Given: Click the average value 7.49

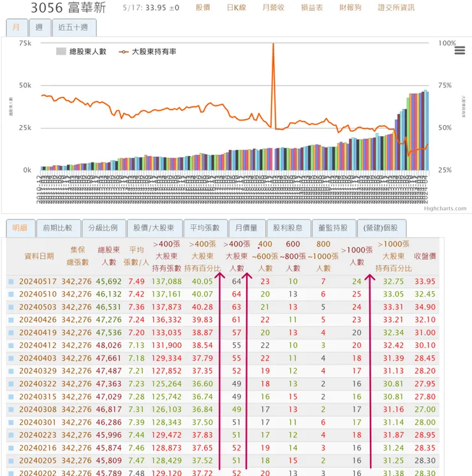Looking at the screenshot, I should point(136,282).
